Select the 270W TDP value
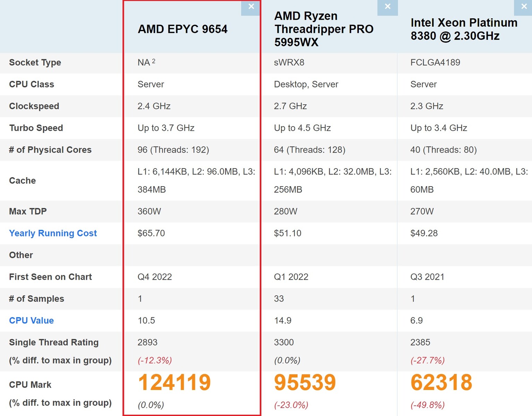 tap(422, 211)
